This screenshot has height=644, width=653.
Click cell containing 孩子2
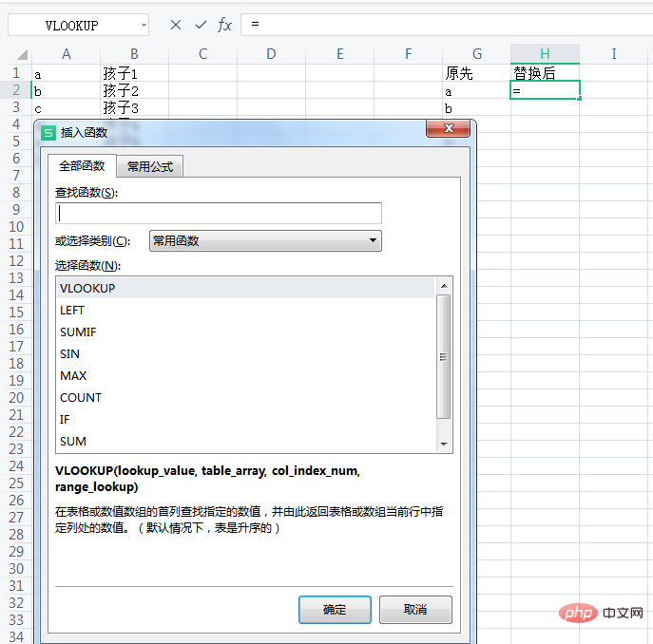(x=134, y=90)
